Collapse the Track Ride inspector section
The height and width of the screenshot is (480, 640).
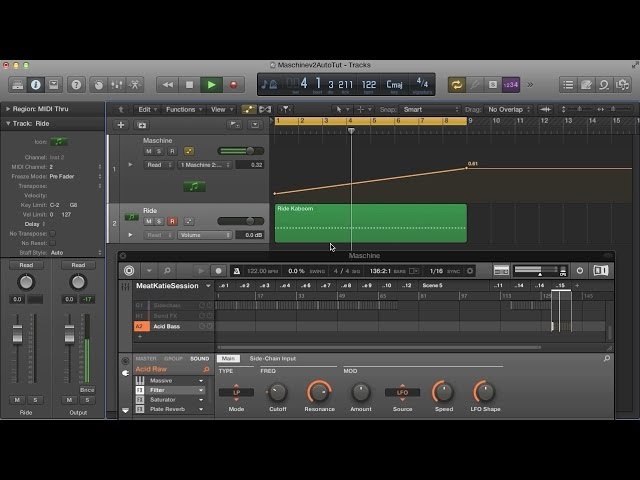coord(8,123)
